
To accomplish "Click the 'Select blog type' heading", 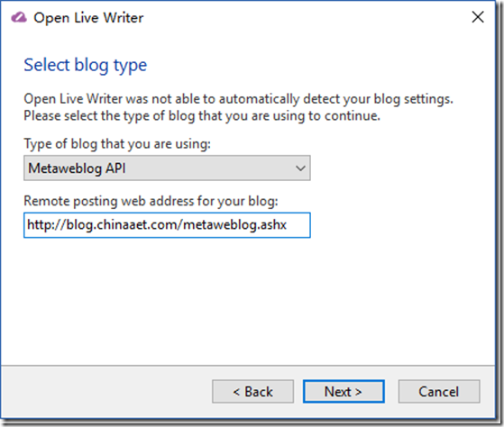I will coord(86,66).
